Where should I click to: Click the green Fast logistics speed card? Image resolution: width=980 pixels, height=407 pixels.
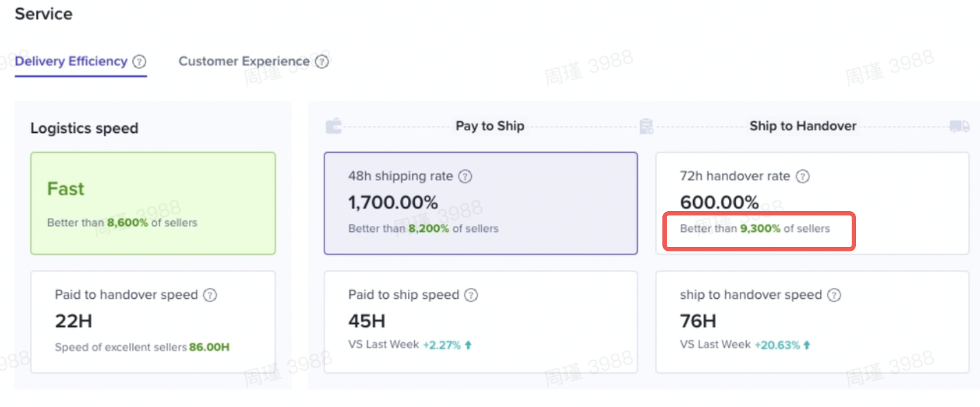[153, 203]
